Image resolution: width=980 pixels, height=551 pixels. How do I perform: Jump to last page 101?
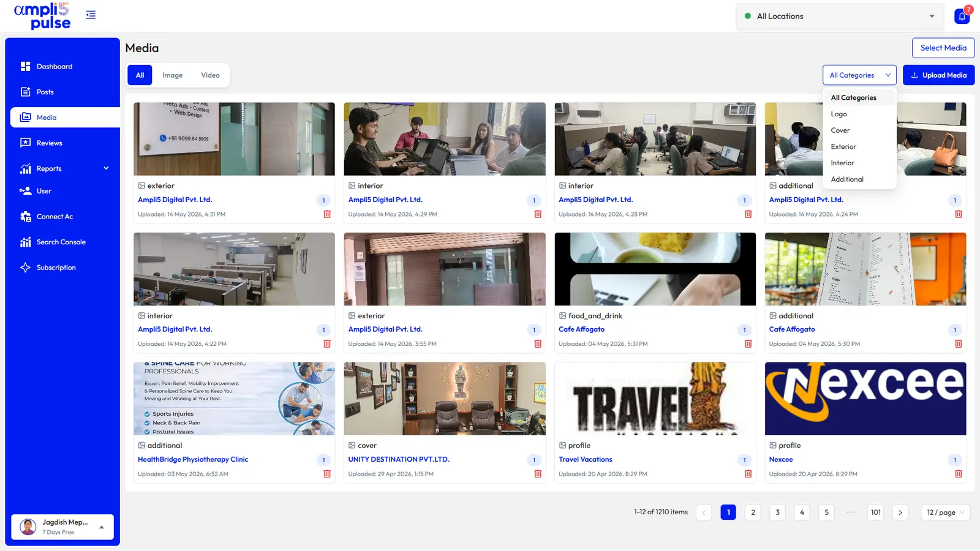[876, 512]
